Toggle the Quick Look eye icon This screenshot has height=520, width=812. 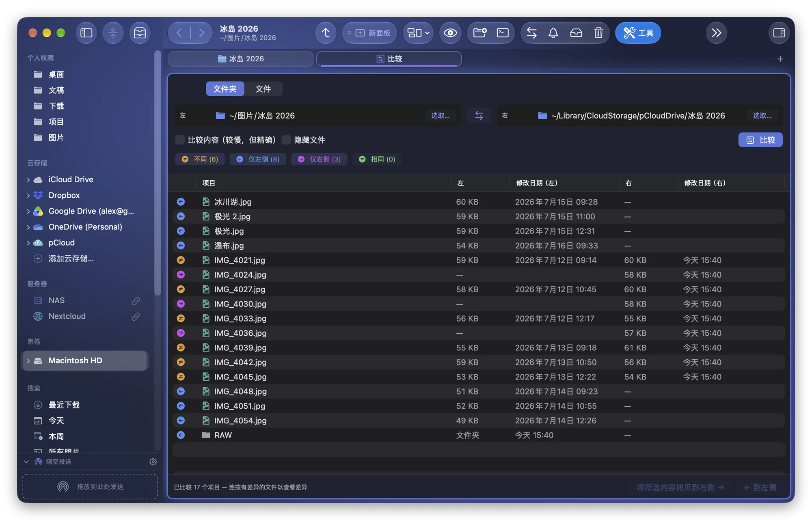click(x=450, y=33)
